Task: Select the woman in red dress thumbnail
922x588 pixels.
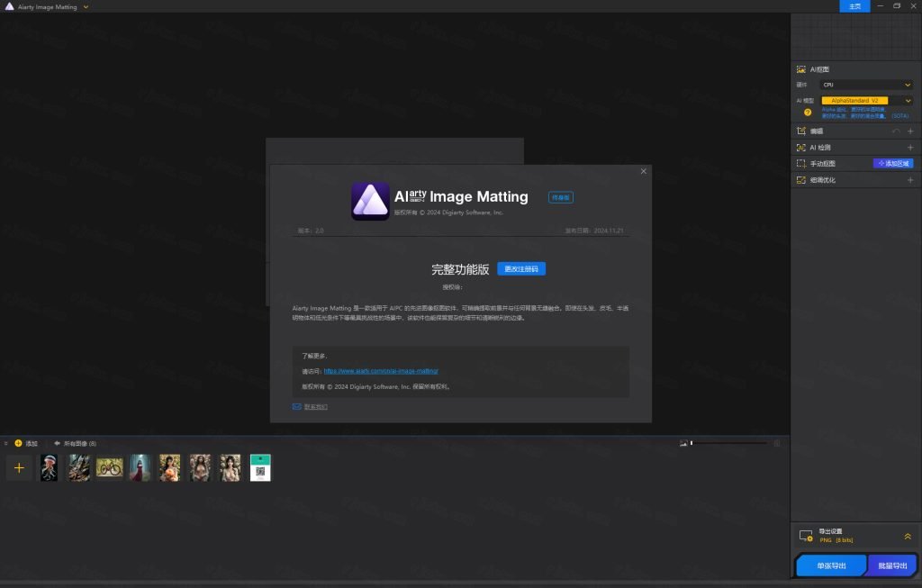Action: [x=140, y=468]
